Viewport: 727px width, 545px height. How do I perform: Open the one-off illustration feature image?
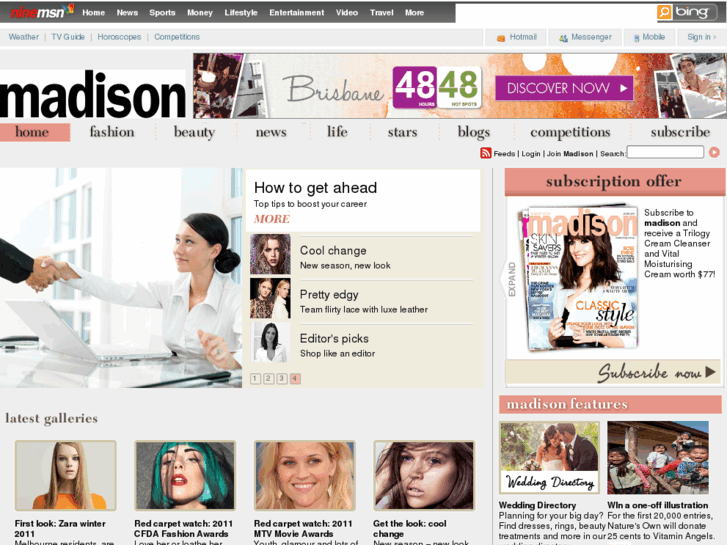(658, 458)
